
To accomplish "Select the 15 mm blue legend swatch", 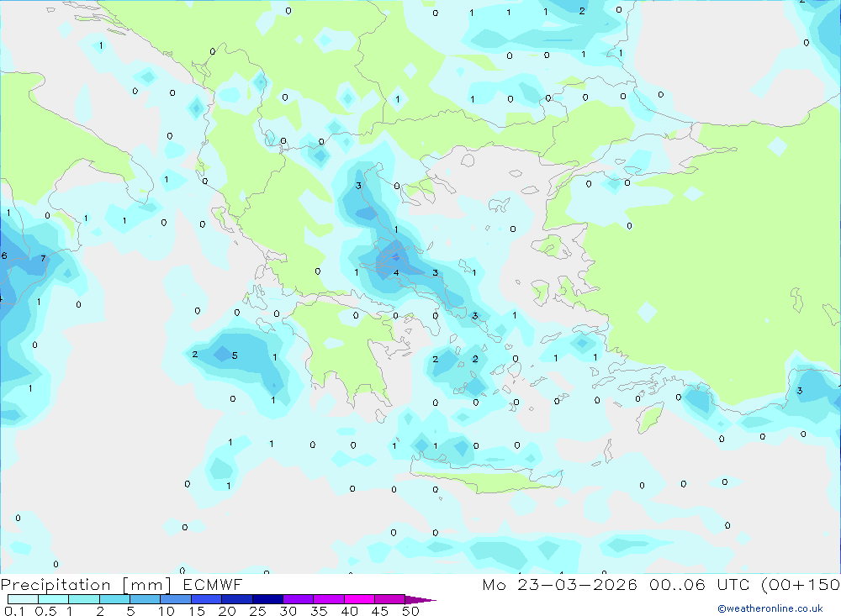I will point(207,599).
